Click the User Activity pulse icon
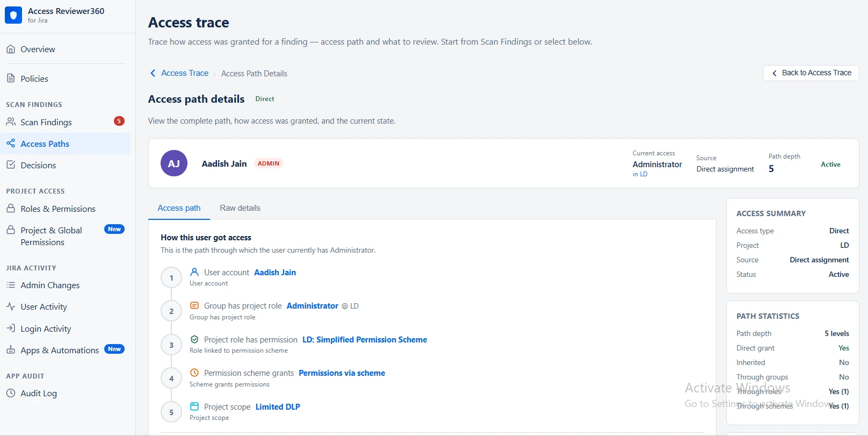The height and width of the screenshot is (436, 868). click(x=11, y=306)
